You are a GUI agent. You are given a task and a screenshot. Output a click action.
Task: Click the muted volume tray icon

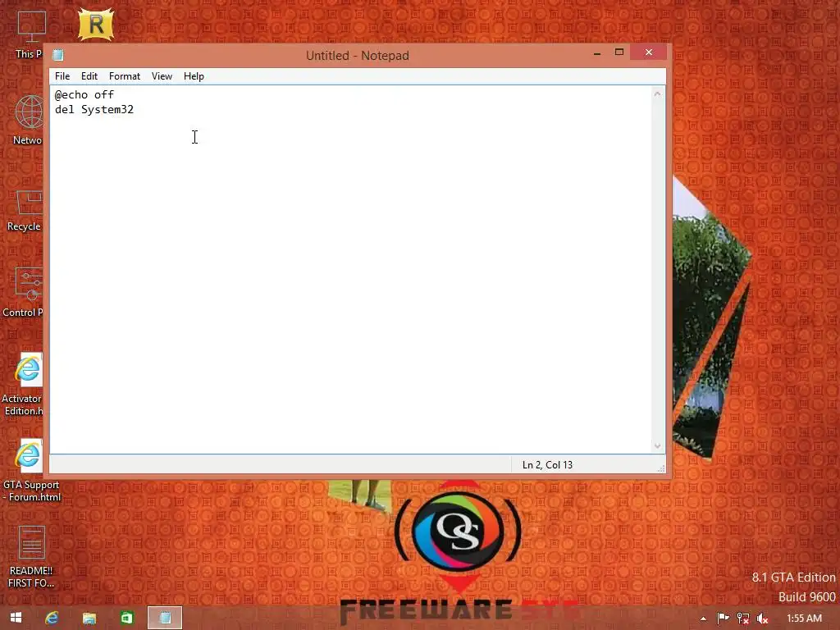tap(762, 619)
